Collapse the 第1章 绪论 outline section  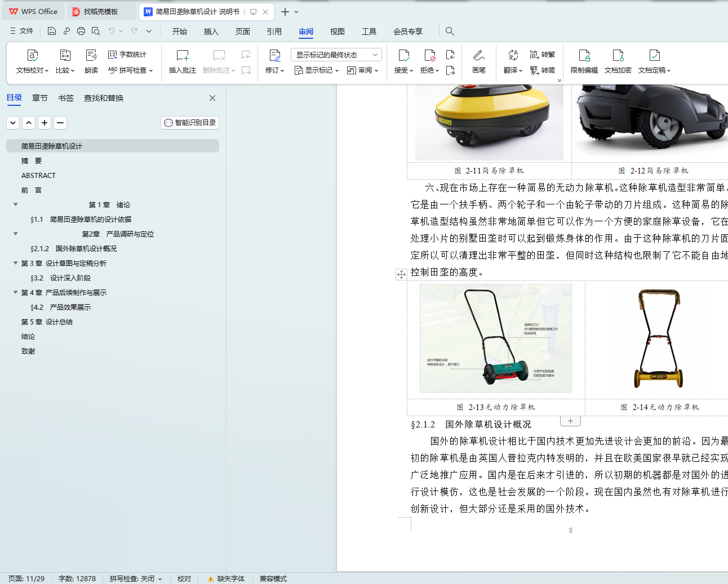(x=16, y=204)
